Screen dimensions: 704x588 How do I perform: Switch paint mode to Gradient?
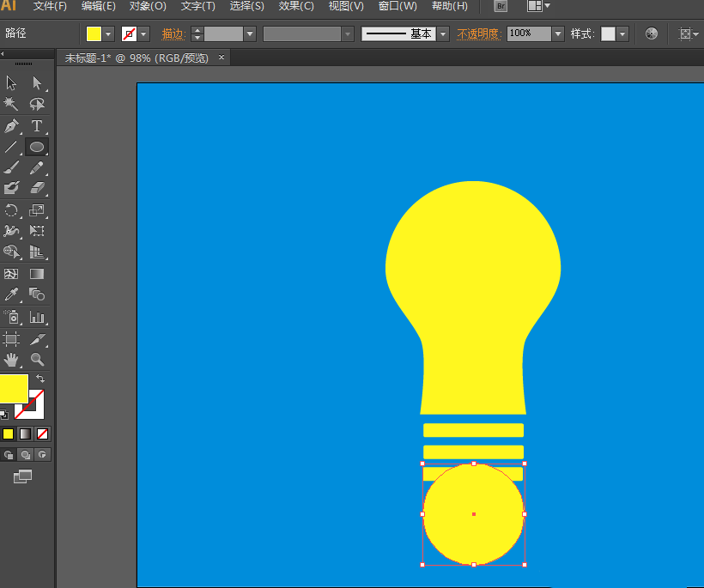coord(26,433)
